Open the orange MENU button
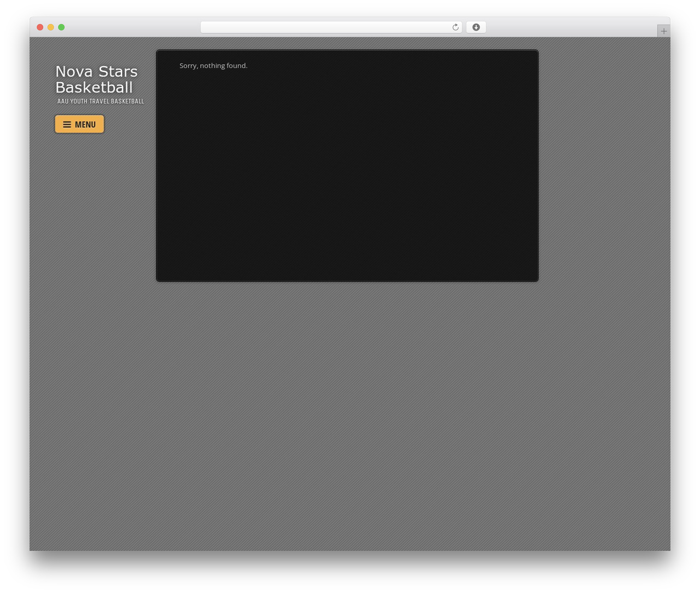Viewport: 700px width, 593px height. (79, 124)
